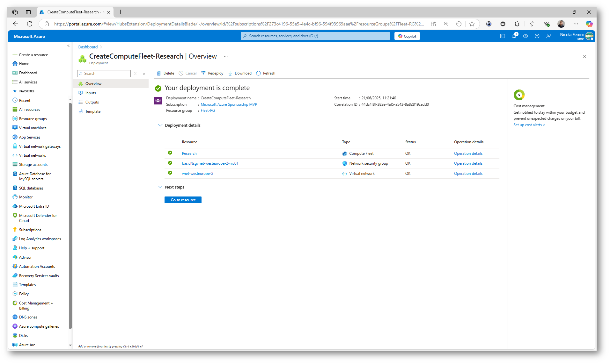Click the Search resources, services, and docs box
Image resolution: width=610 pixels, height=364 pixels.
pyautogui.click(x=315, y=36)
